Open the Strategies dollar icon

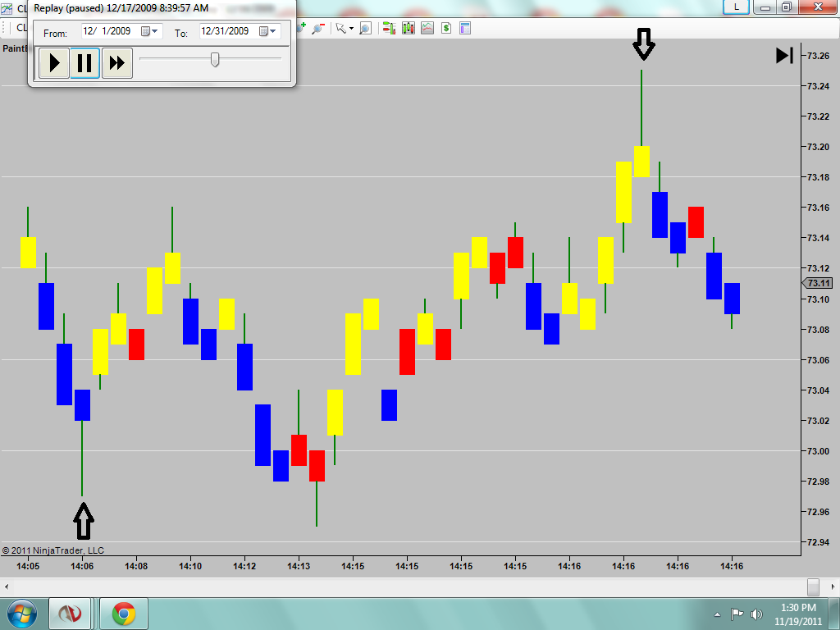[445, 29]
